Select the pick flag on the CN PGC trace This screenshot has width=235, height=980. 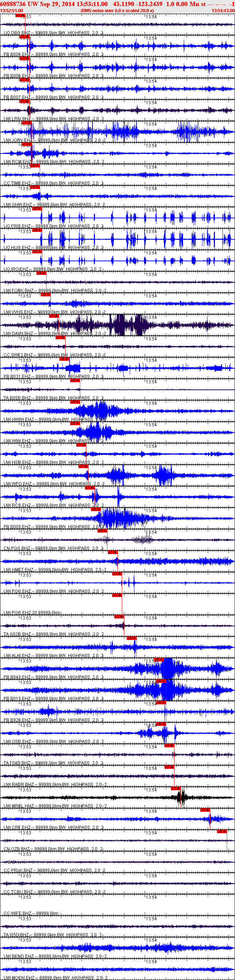coord(102,531)
